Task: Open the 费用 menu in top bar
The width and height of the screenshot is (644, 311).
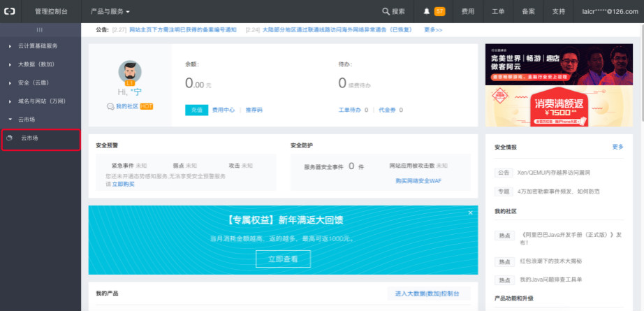Action: tap(468, 11)
